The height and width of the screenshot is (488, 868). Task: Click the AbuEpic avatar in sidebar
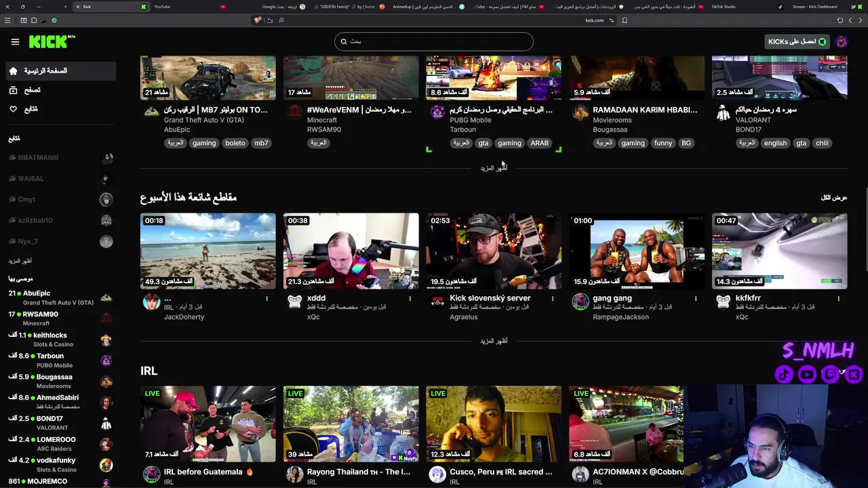point(106,298)
